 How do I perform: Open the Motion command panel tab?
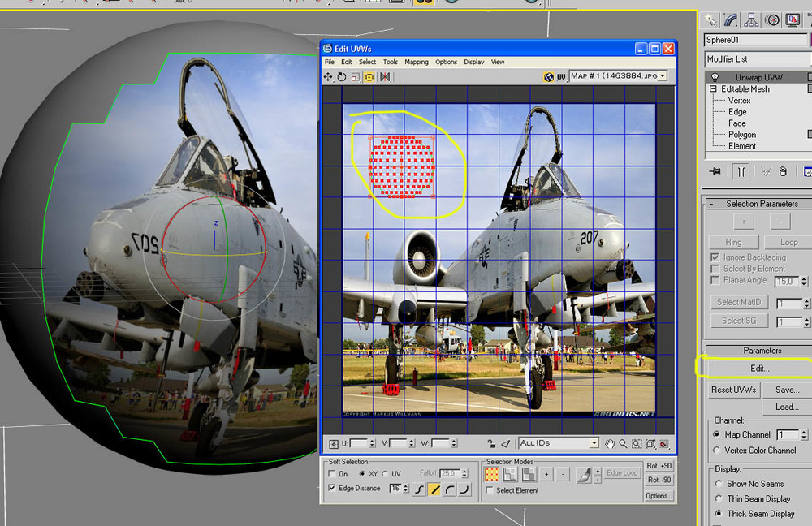(772, 20)
